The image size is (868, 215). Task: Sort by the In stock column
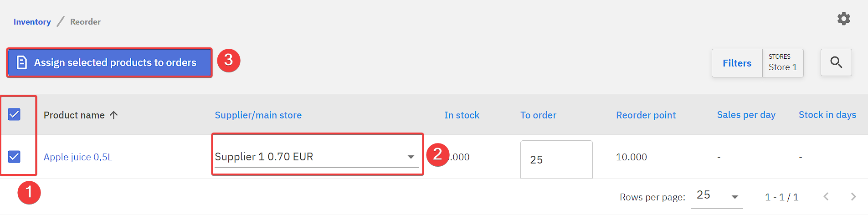click(x=462, y=115)
